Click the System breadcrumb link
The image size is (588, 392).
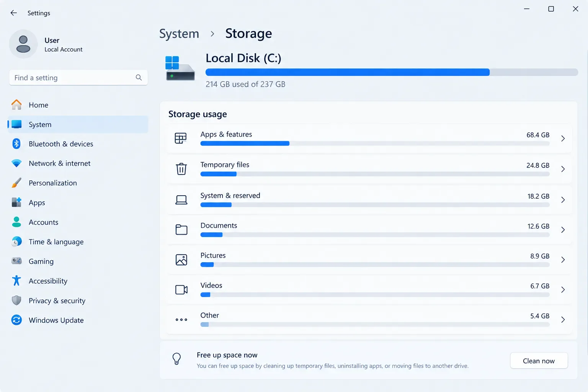point(179,34)
